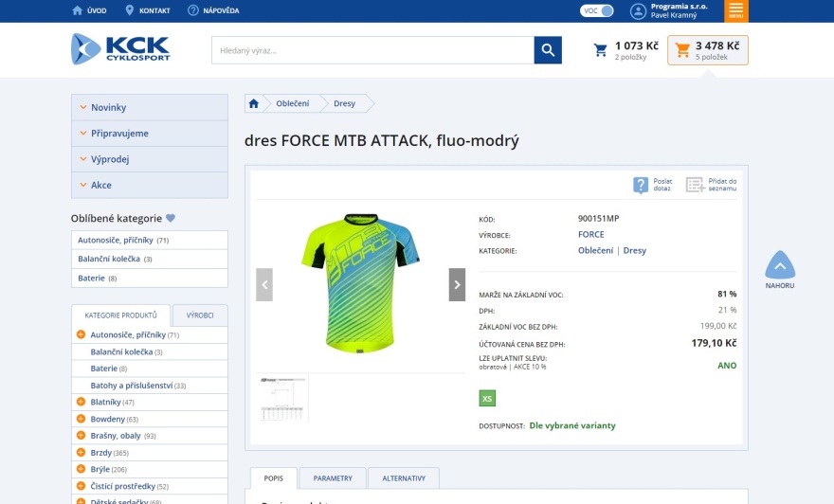Viewport: 834px width, 504px height.
Task: Expand the Připravujeme section
Action: [150, 134]
